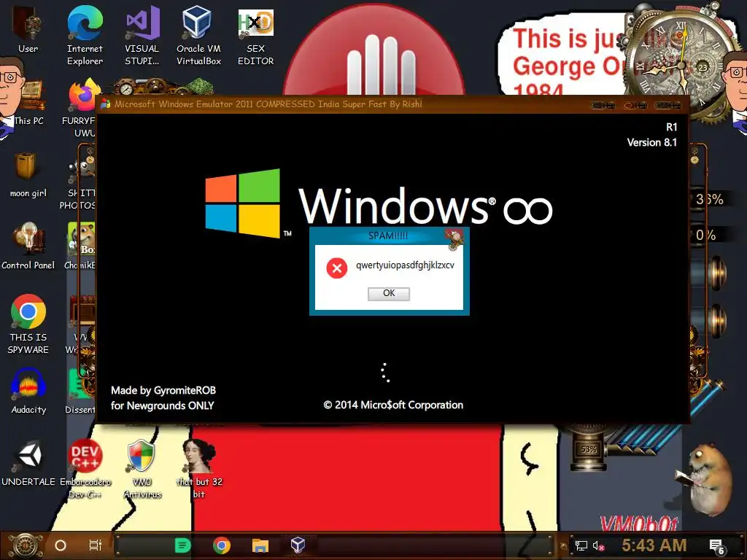
Task: Open Control Panel desktop icon
Action: pos(28,245)
